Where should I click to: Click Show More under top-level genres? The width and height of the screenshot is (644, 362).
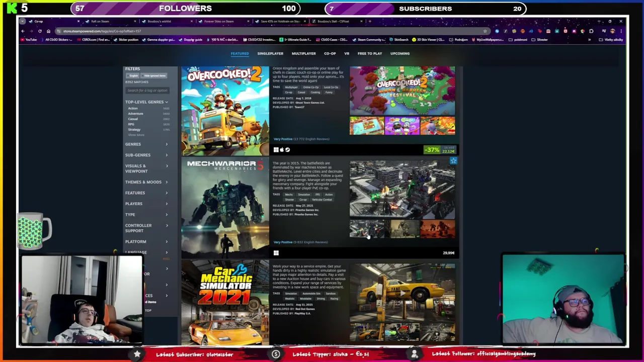tap(136, 135)
